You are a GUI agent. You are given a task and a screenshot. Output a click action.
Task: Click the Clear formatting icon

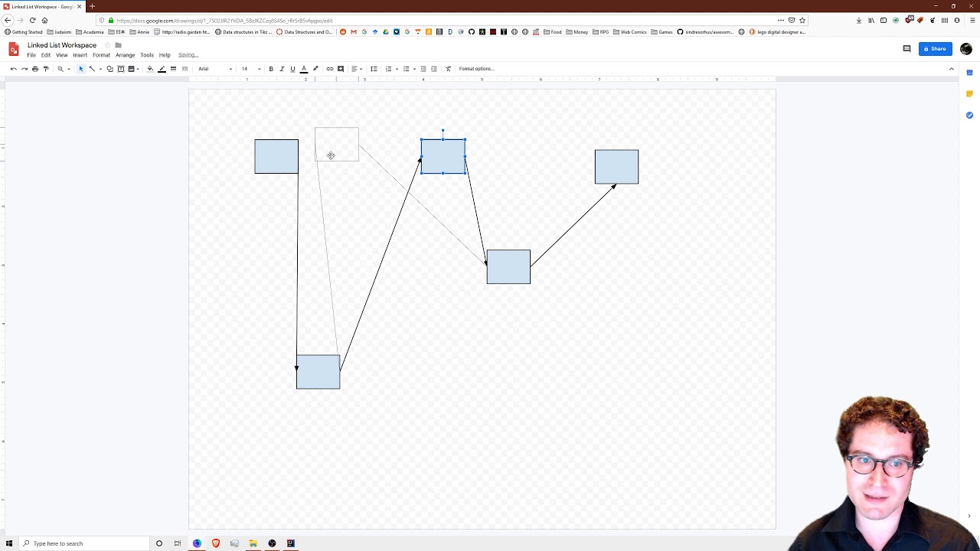pyautogui.click(x=449, y=69)
